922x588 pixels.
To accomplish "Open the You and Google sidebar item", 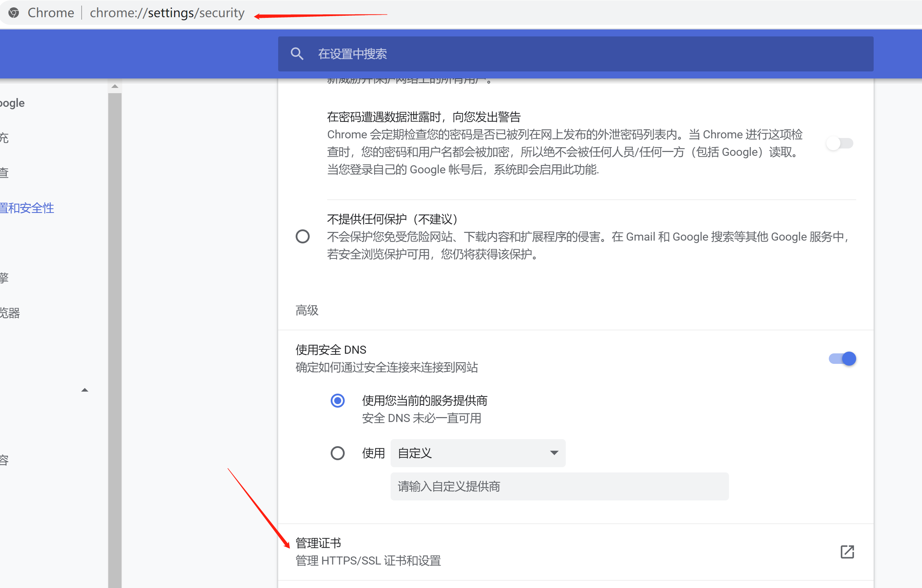I will click(12, 103).
